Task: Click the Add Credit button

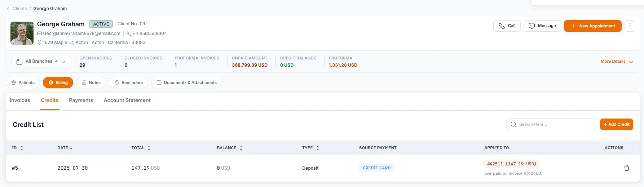Action: [x=616, y=124]
